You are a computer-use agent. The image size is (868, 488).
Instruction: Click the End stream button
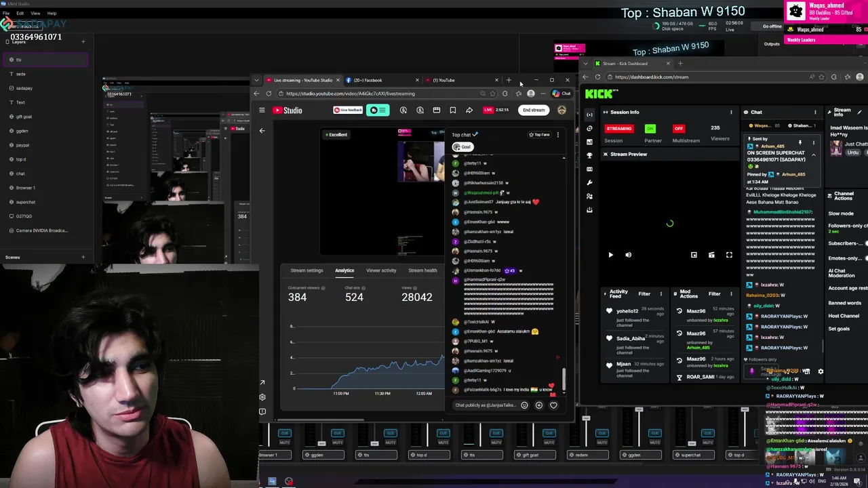[534, 110]
